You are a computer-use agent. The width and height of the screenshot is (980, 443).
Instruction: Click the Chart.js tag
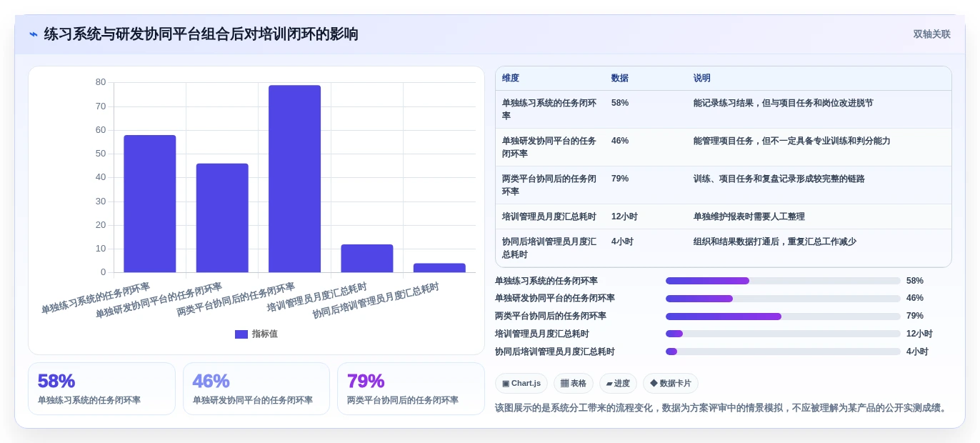point(521,383)
